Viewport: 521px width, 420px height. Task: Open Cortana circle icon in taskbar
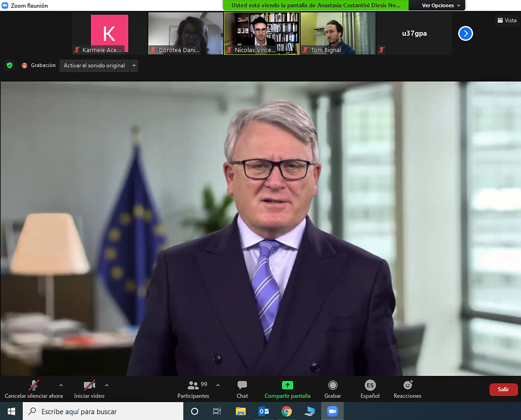(195, 411)
